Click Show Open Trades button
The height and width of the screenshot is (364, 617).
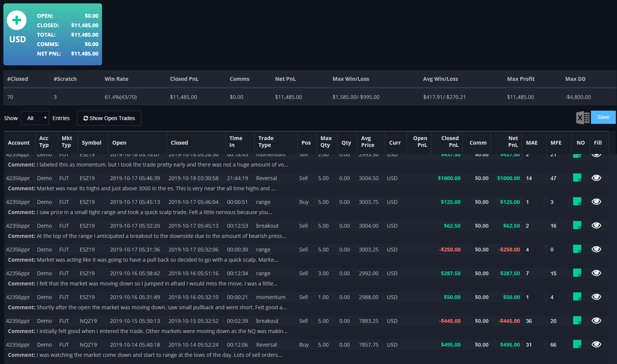pyautogui.click(x=109, y=118)
